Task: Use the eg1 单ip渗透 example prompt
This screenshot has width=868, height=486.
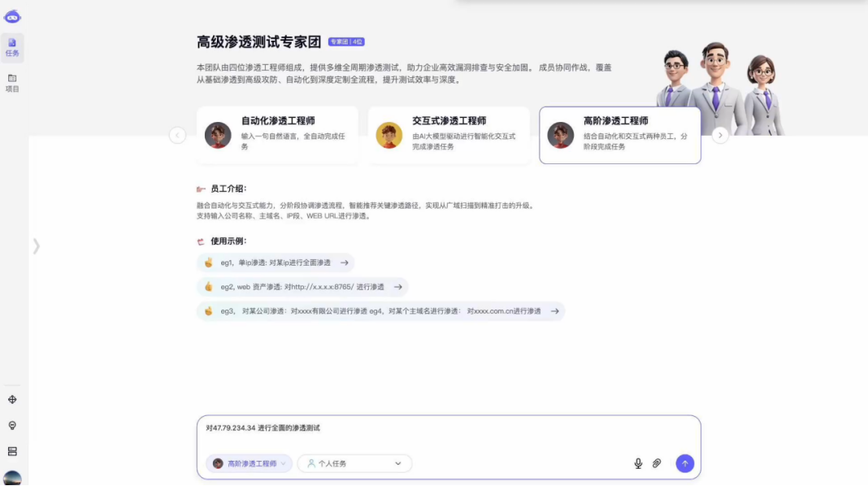Action: pyautogui.click(x=276, y=263)
